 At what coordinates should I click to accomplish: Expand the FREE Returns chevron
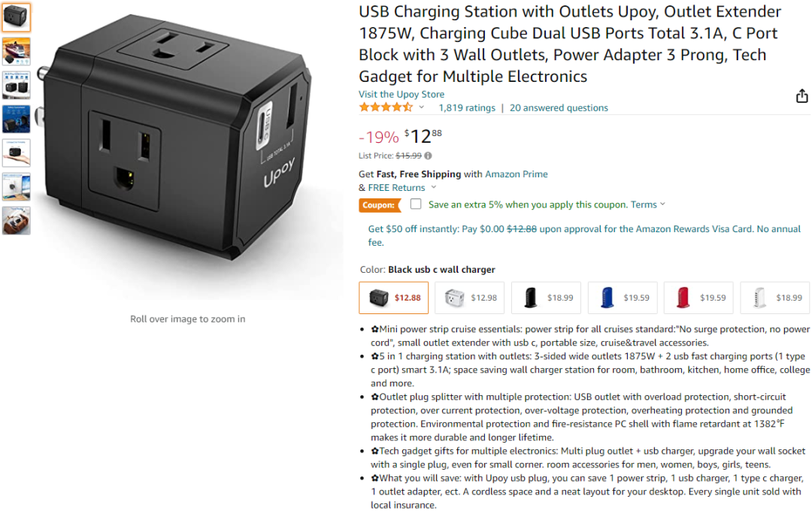434,187
